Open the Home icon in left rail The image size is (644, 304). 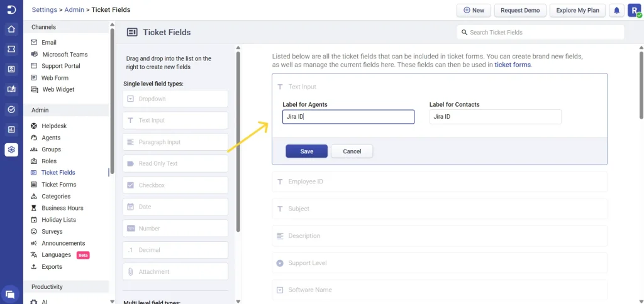click(x=11, y=29)
